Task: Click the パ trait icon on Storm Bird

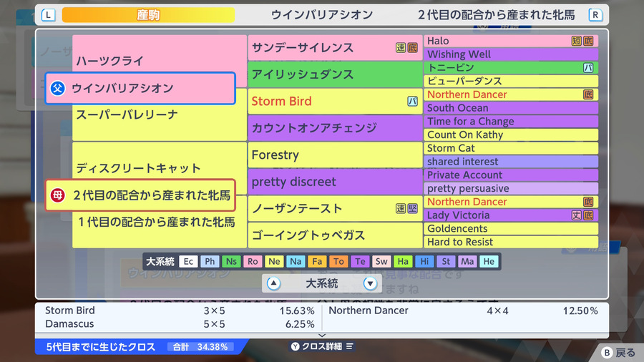Action: tap(412, 101)
